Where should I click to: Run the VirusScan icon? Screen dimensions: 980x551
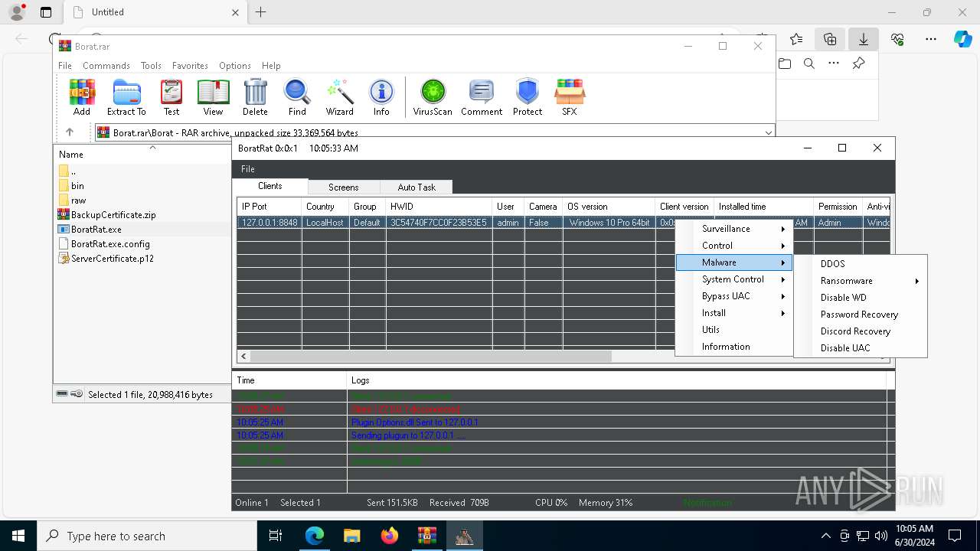(433, 97)
